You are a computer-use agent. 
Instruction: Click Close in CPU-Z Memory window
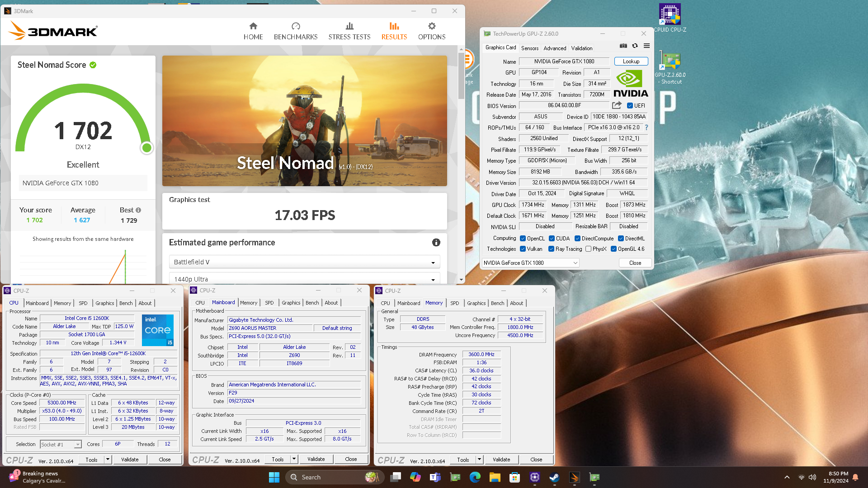point(536,460)
